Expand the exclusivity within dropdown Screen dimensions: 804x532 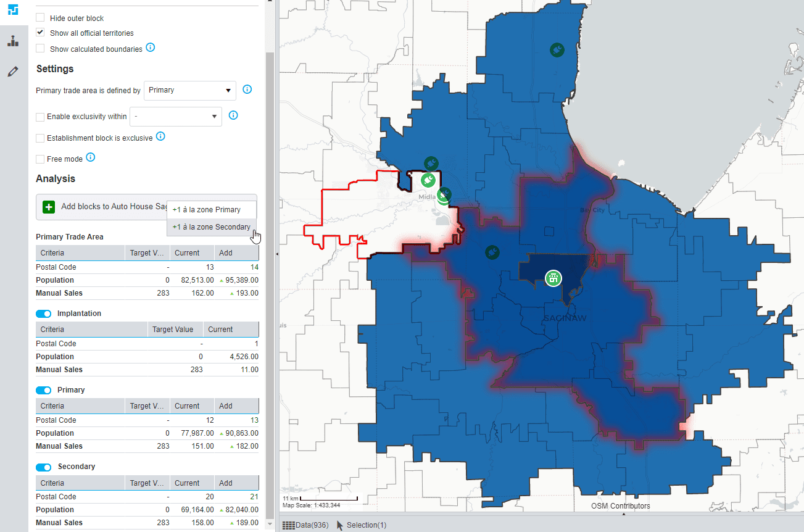[x=176, y=116]
